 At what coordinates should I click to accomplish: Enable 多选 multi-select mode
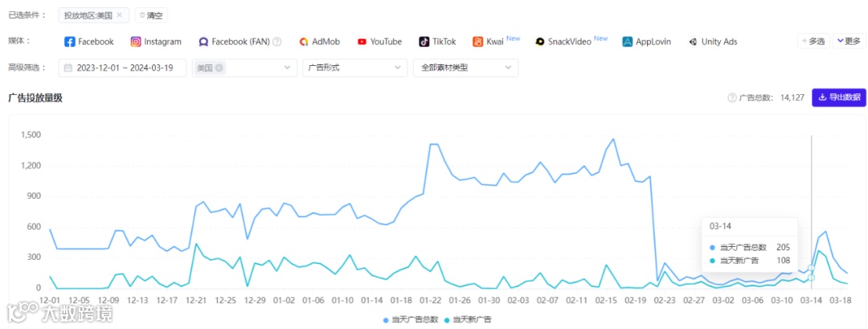813,41
